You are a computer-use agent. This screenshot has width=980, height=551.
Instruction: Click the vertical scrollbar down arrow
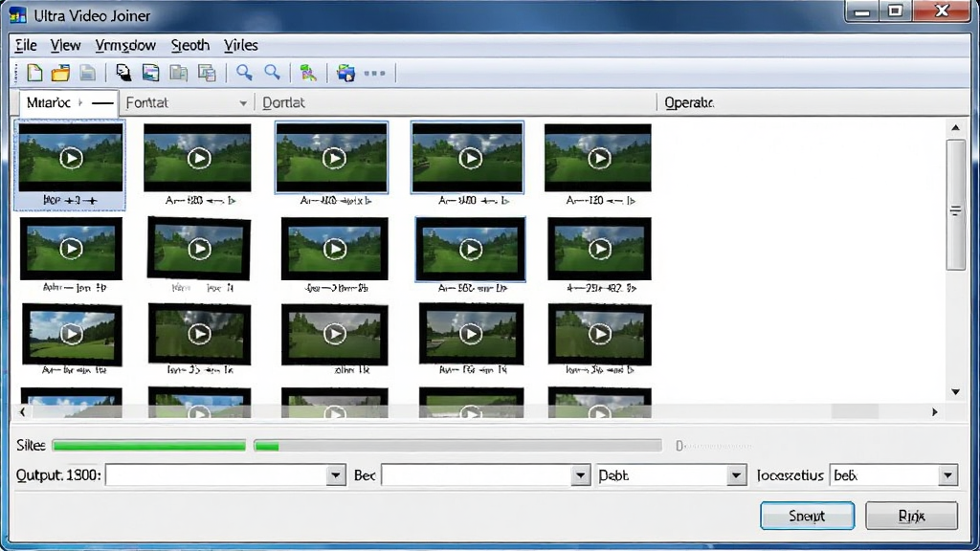[x=956, y=392]
